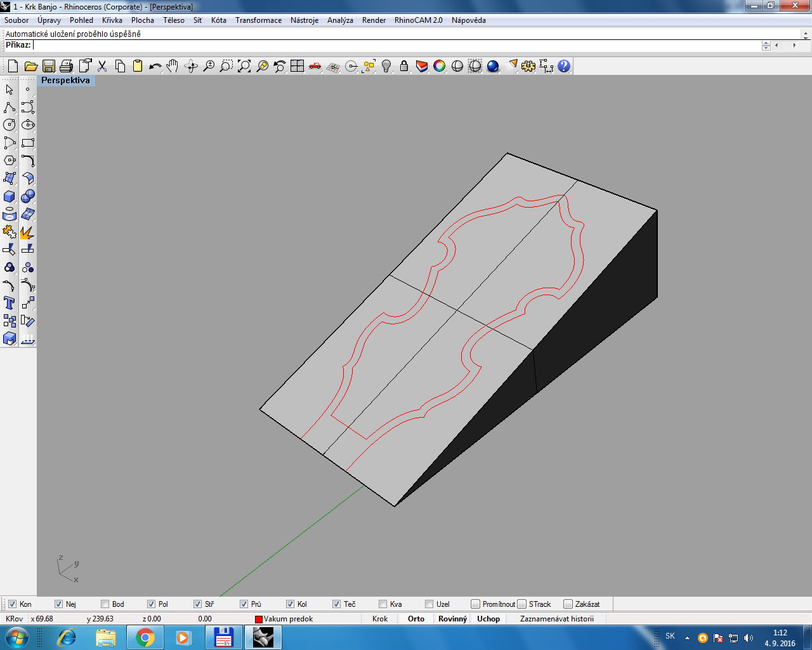The height and width of the screenshot is (650, 812).
Task: Click the red Vakum predok layer swatch
Action: point(259,620)
